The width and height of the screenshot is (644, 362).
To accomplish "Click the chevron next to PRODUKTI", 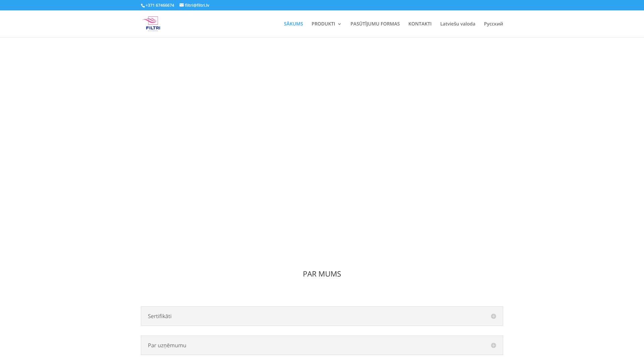I will click(340, 24).
